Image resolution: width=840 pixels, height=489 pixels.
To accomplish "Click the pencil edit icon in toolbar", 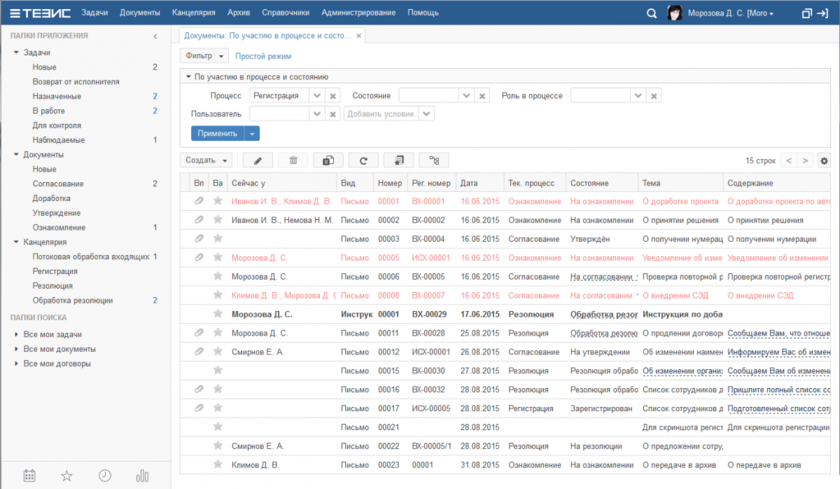I will (257, 160).
